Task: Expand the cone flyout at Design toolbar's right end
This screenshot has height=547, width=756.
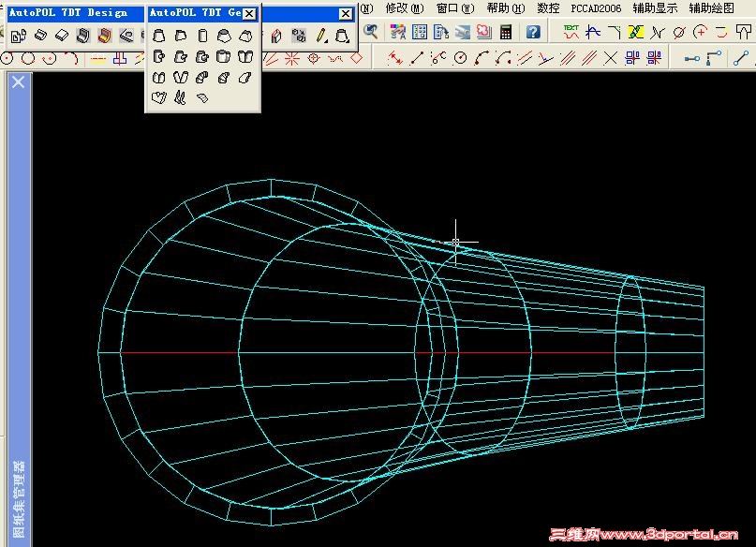Action: 342,36
